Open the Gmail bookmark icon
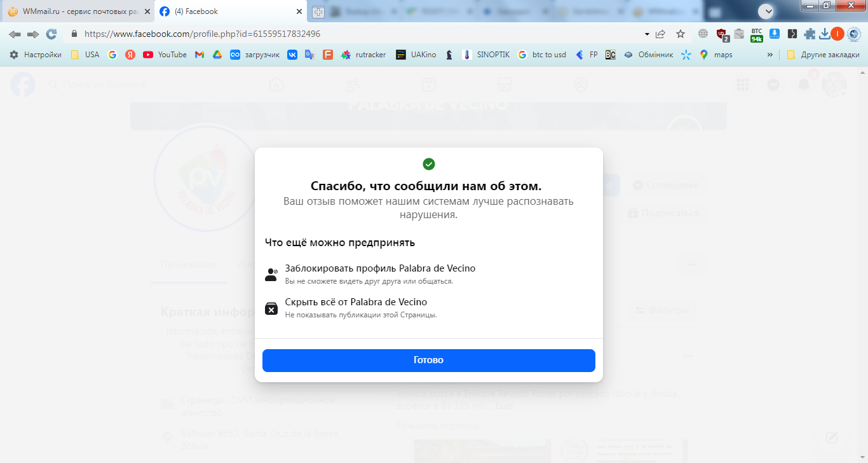Screen dimensions: 868x463 [199, 55]
